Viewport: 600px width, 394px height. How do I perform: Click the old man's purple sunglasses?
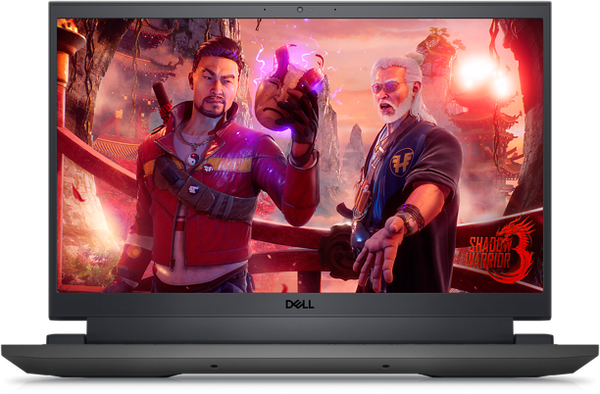coord(388,87)
